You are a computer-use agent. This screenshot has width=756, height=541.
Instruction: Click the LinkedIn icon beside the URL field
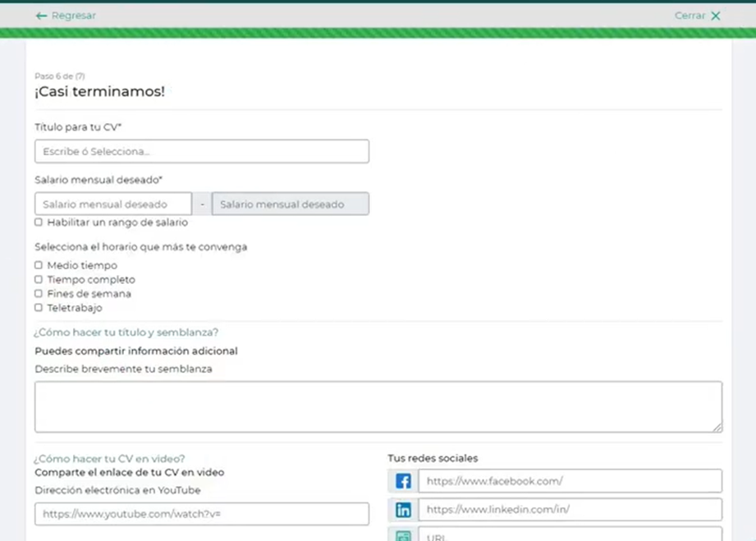[403, 510]
